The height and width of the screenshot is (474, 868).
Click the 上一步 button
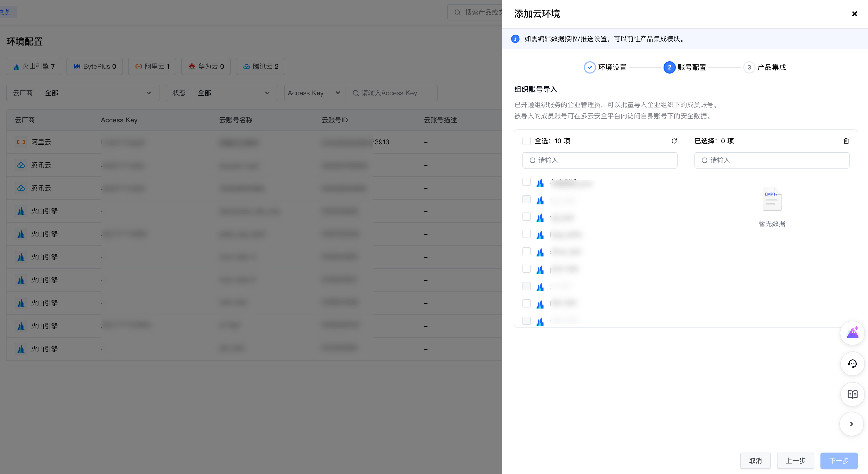click(795, 460)
